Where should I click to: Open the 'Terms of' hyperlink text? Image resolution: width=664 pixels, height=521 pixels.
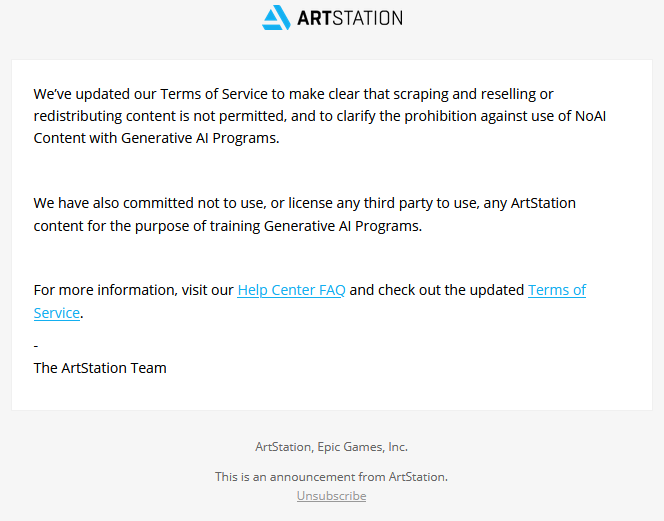pos(557,290)
